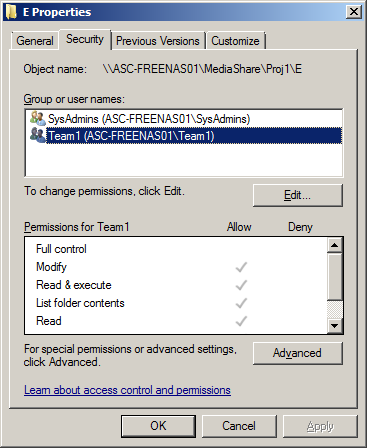This screenshot has height=448, width=367.
Task: Switch to the Customize tab
Action: tap(235, 41)
